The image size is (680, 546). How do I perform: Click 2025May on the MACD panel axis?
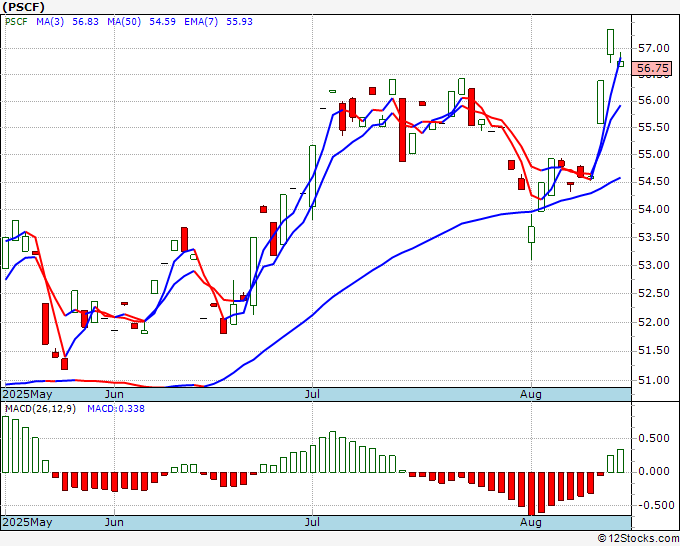pos(27,522)
